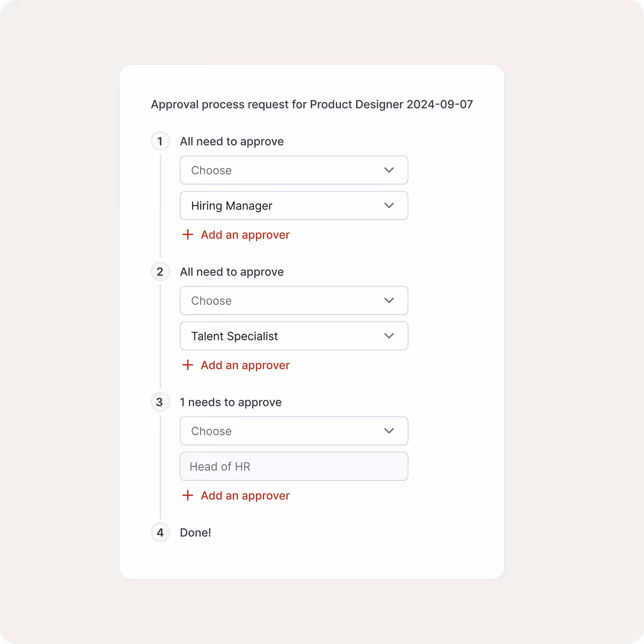Click the step 2 number badge
This screenshot has height=644, width=644.
pos(160,272)
